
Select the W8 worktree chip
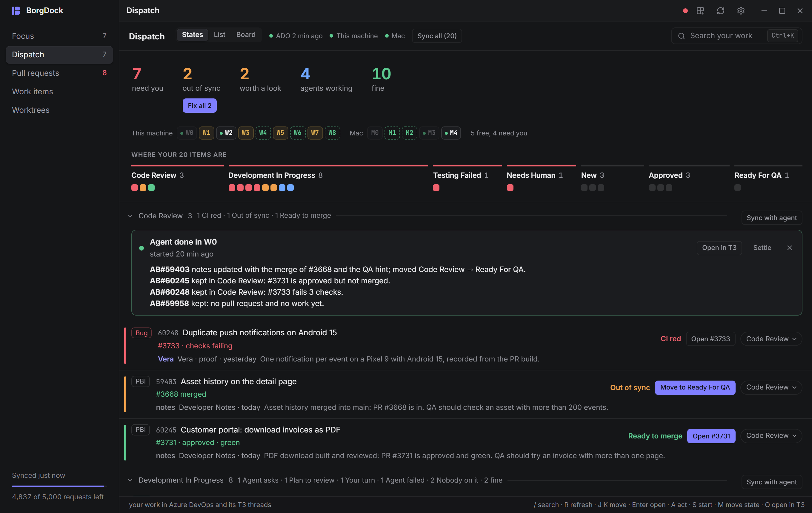[x=332, y=133]
